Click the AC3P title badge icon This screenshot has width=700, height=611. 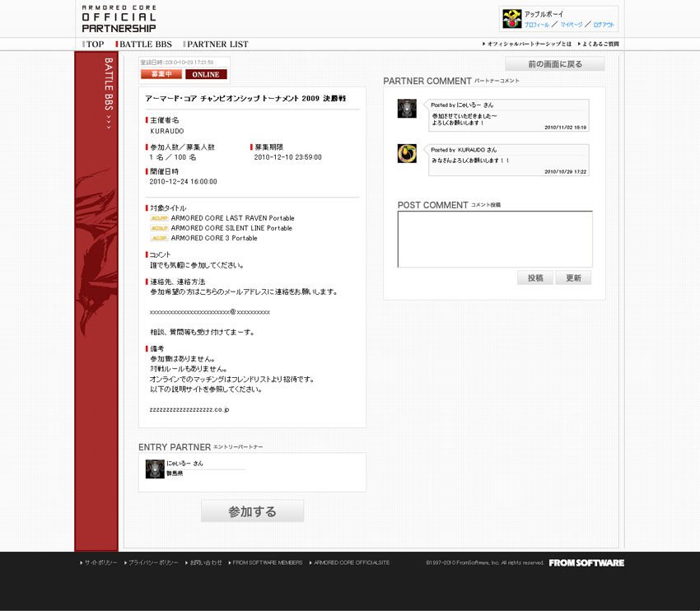tap(160, 238)
